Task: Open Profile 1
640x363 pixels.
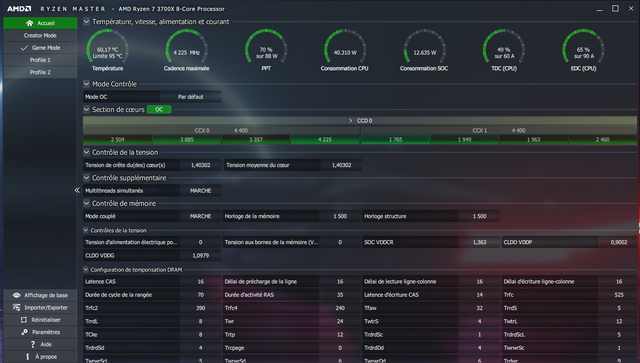Action: click(40, 60)
